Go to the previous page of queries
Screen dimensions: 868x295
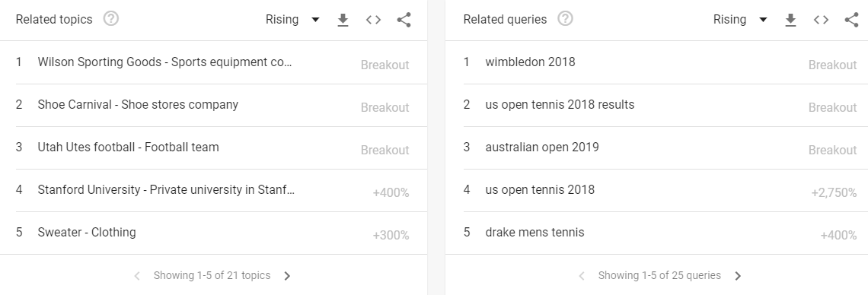[582, 276]
